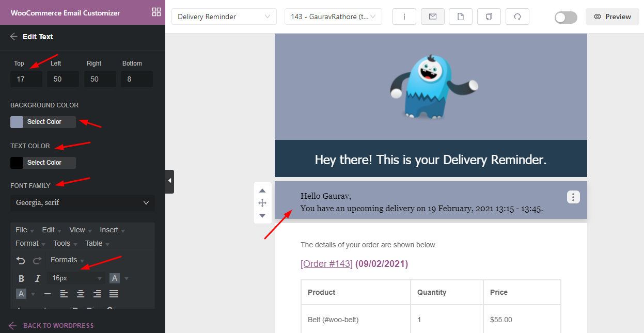Image resolution: width=644 pixels, height=333 pixels.
Task: Click the Right padding field
Action: click(100, 79)
